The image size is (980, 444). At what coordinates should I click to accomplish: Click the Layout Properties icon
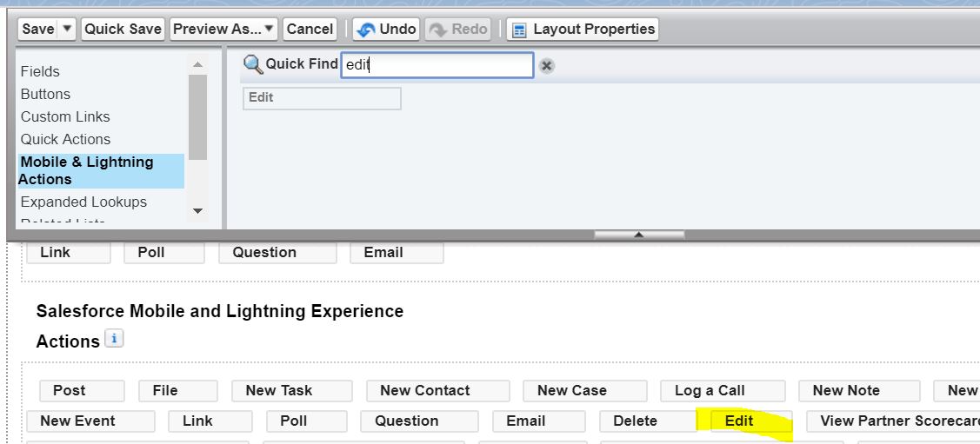tap(519, 30)
